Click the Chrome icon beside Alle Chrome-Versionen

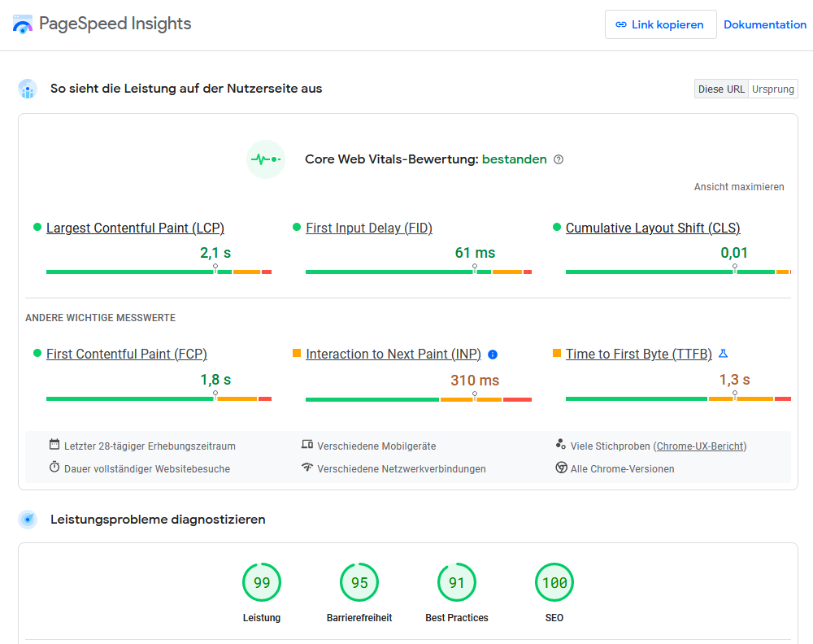click(x=561, y=468)
